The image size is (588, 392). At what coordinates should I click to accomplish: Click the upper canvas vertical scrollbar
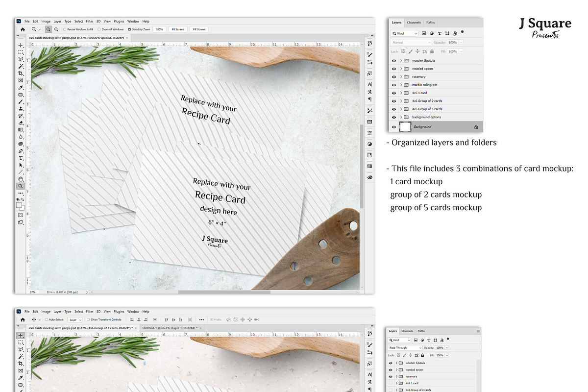pyautogui.click(x=362, y=167)
